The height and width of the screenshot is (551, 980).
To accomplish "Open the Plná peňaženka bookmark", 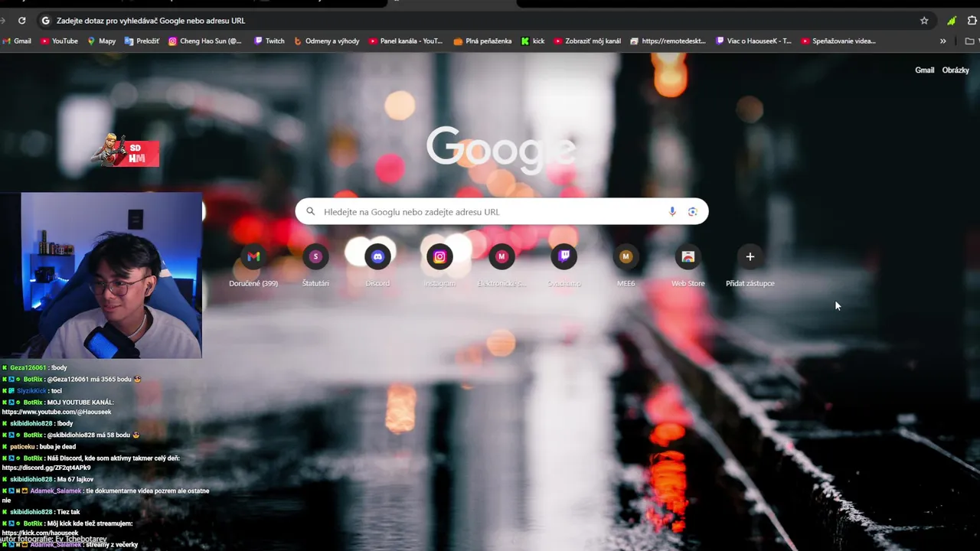I will [482, 41].
